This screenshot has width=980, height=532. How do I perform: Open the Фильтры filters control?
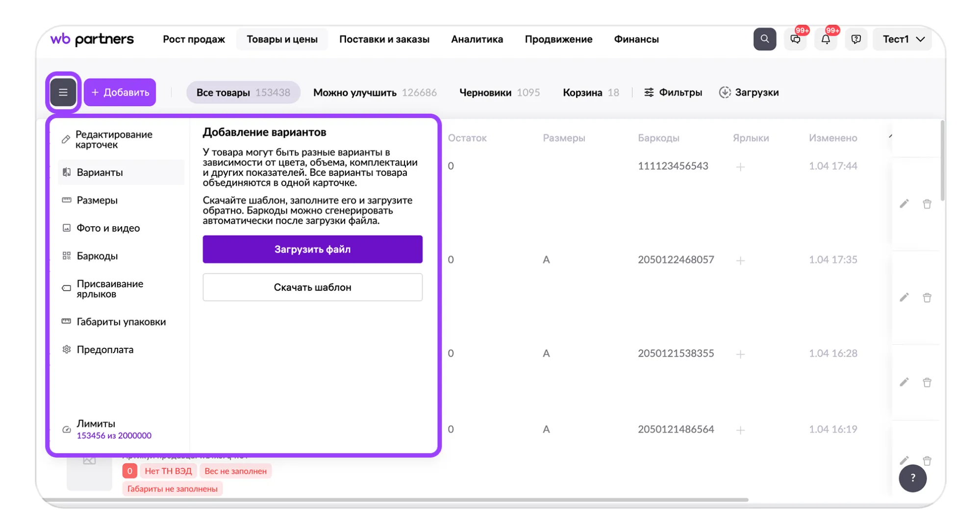673,92
